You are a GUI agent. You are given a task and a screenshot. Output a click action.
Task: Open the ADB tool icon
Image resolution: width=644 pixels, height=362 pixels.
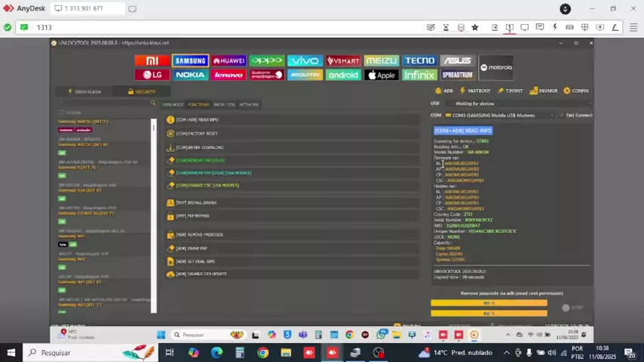[444, 90]
